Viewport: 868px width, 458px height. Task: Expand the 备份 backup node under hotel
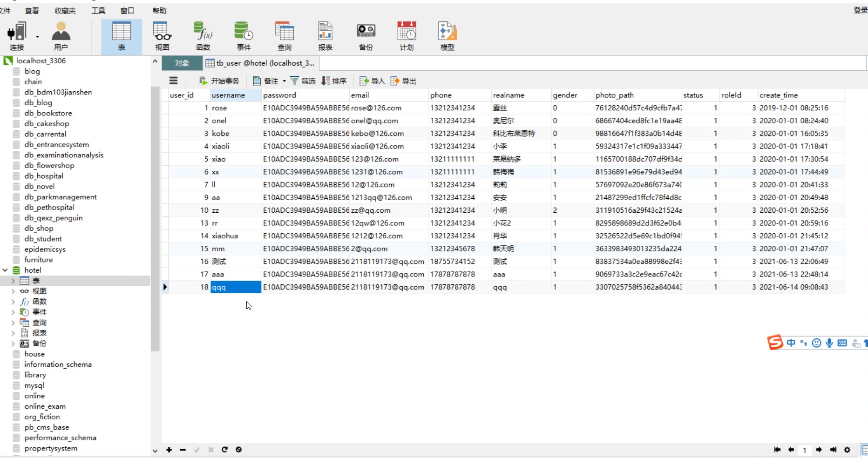coord(13,343)
